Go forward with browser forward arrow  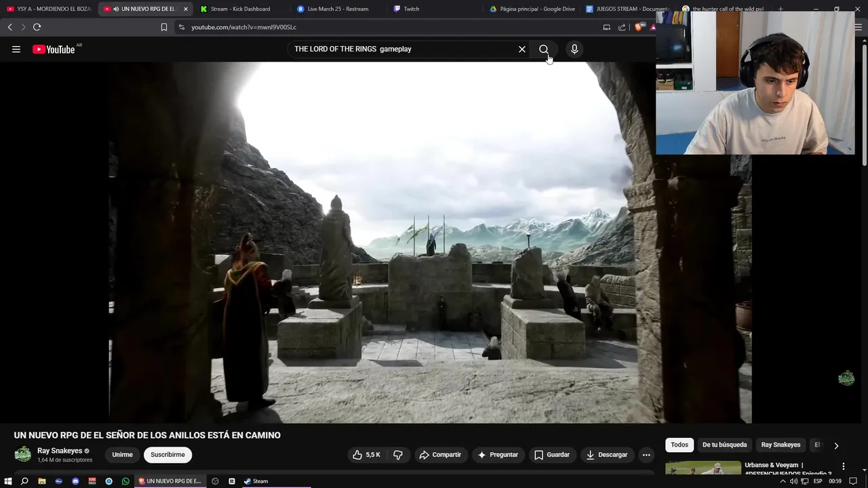[23, 27]
